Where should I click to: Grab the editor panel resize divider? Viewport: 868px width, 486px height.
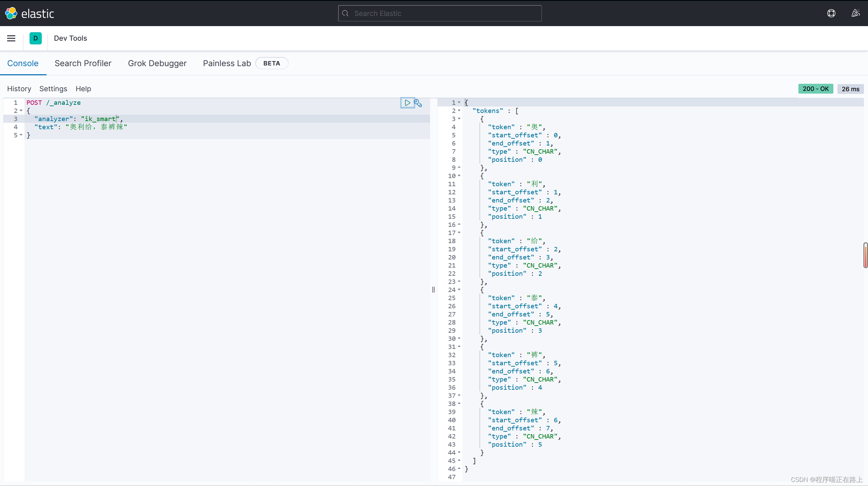433,289
